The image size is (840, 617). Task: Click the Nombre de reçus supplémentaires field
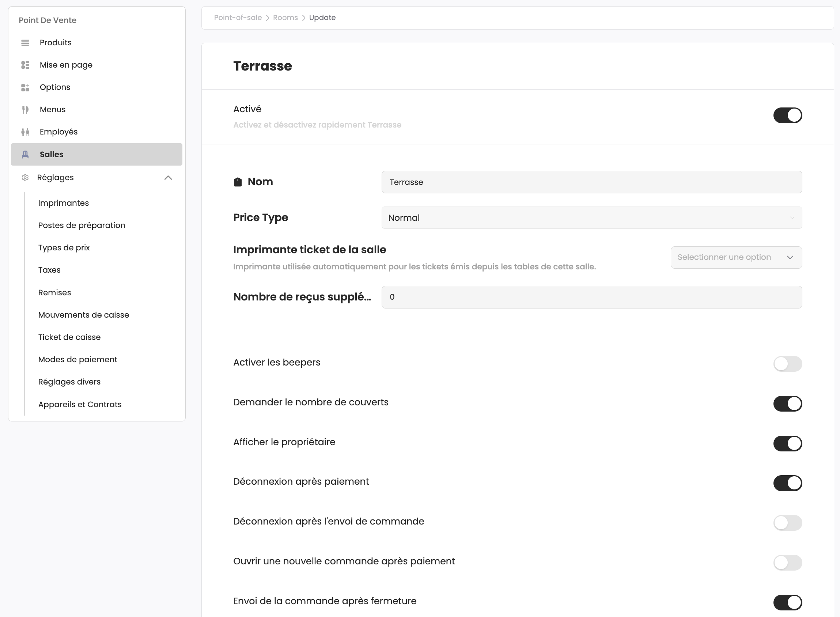point(591,297)
